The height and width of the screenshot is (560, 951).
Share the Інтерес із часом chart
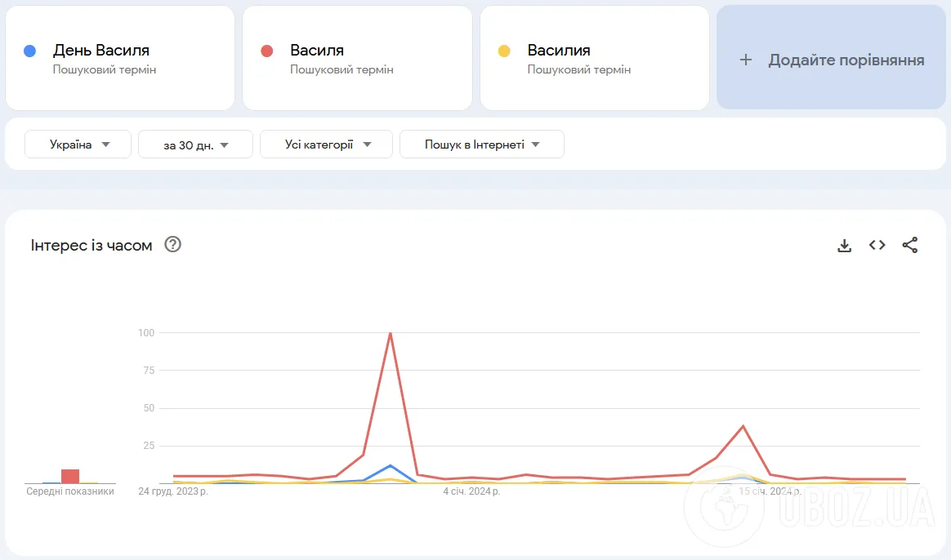click(910, 245)
